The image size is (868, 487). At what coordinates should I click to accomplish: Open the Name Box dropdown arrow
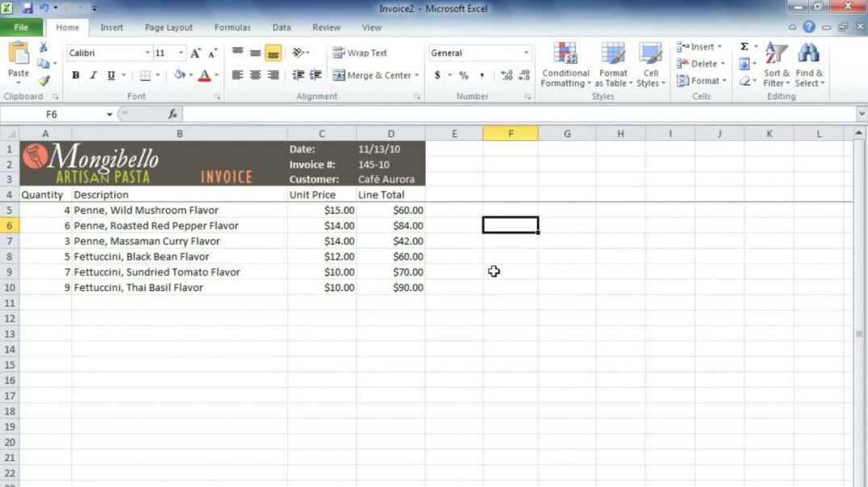tap(110, 114)
